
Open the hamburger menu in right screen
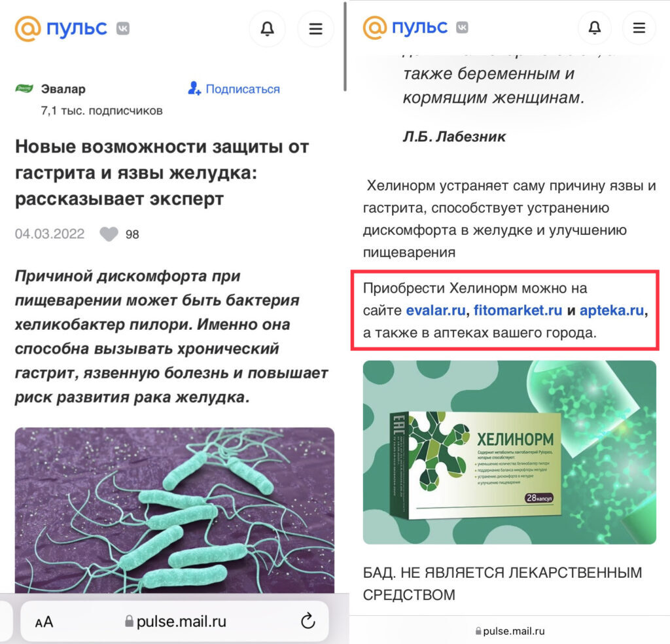tap(639, 28)
